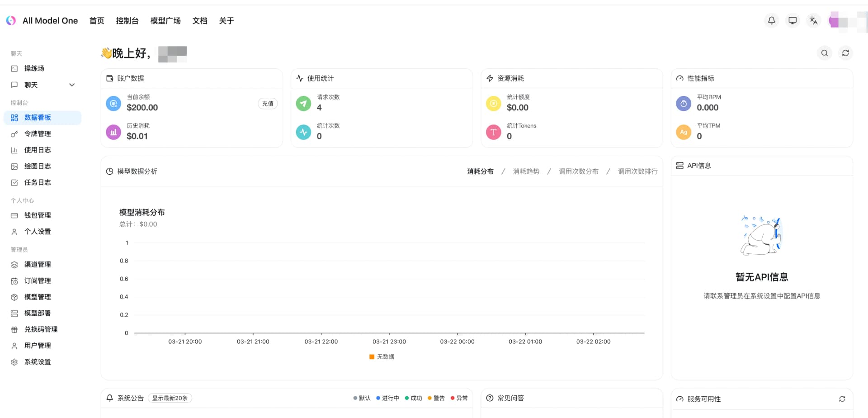Open the notifications bell
This screenshot has height=418, width=868.
pos(772,20)
